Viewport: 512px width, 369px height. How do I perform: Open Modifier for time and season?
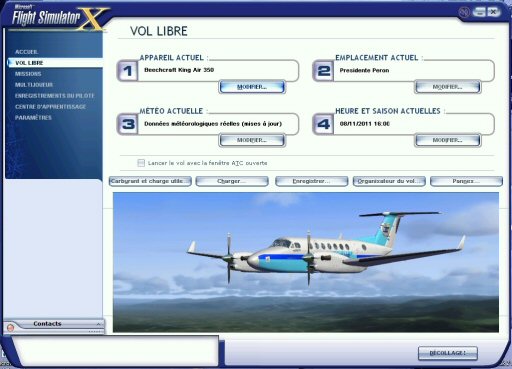click(448, 140)
